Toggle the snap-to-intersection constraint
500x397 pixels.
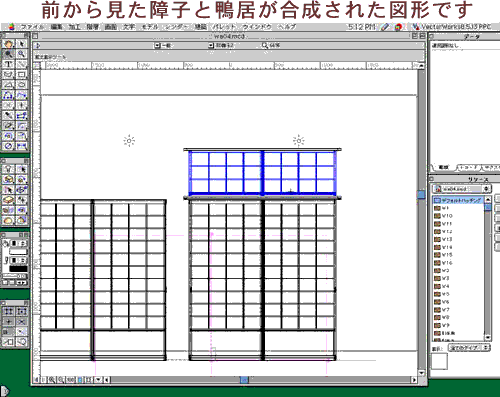[22, 321]
